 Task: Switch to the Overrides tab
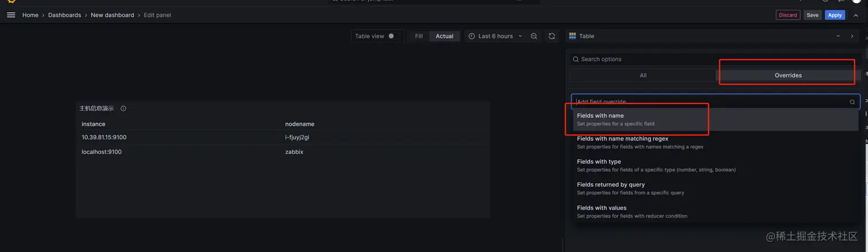[x=788, y=75]
